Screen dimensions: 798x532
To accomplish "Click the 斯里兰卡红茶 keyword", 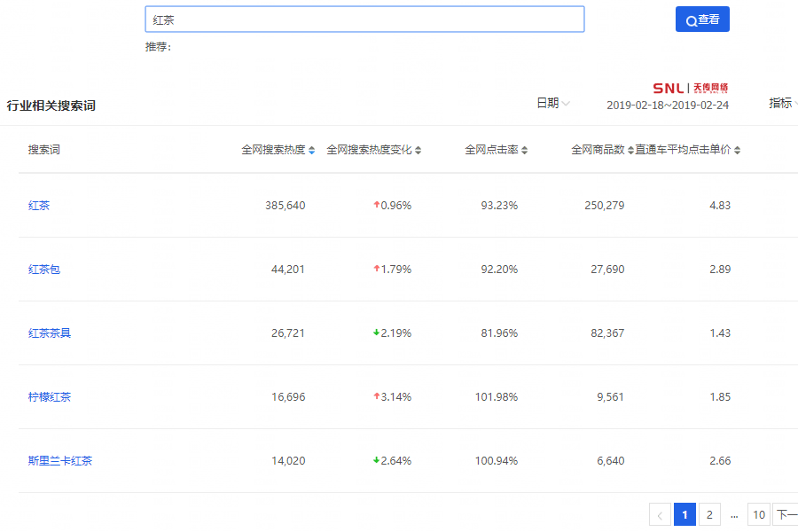I will click(x=59, y=460).
